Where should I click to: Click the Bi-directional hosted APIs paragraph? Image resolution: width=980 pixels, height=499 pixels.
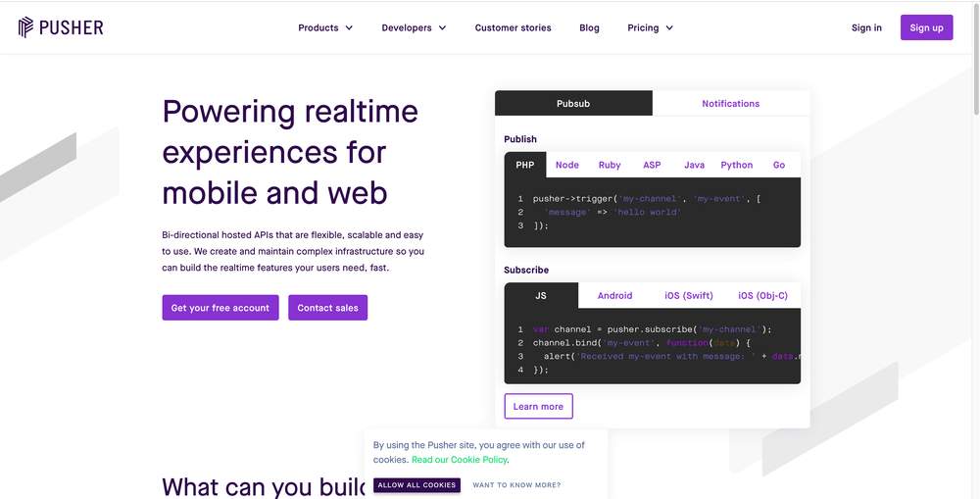(x=293, y=251)
